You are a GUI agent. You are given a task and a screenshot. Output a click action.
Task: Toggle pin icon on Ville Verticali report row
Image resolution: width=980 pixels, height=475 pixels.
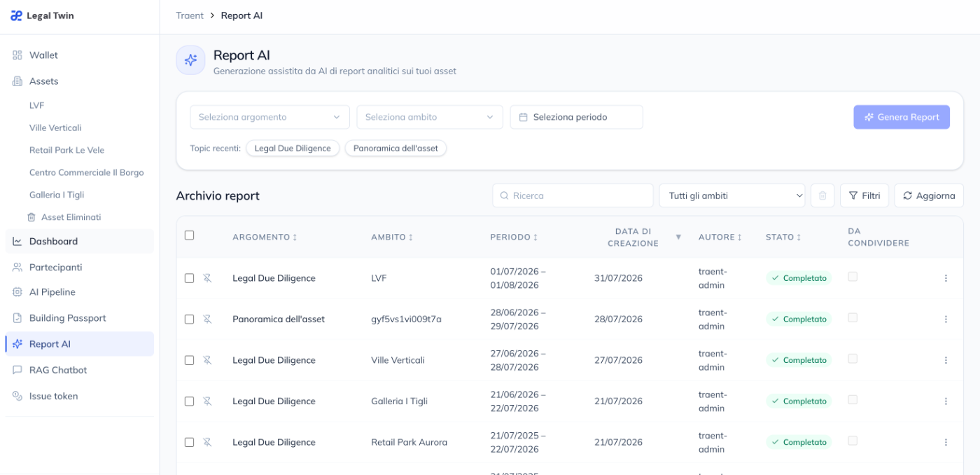pyautogui.click(x=207, y=360)
